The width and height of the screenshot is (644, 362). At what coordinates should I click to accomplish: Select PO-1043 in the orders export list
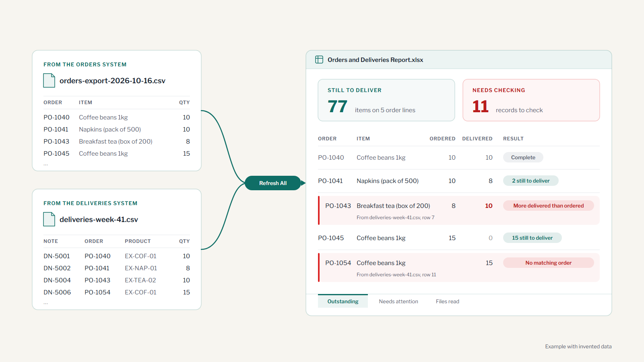pos(56,142)
